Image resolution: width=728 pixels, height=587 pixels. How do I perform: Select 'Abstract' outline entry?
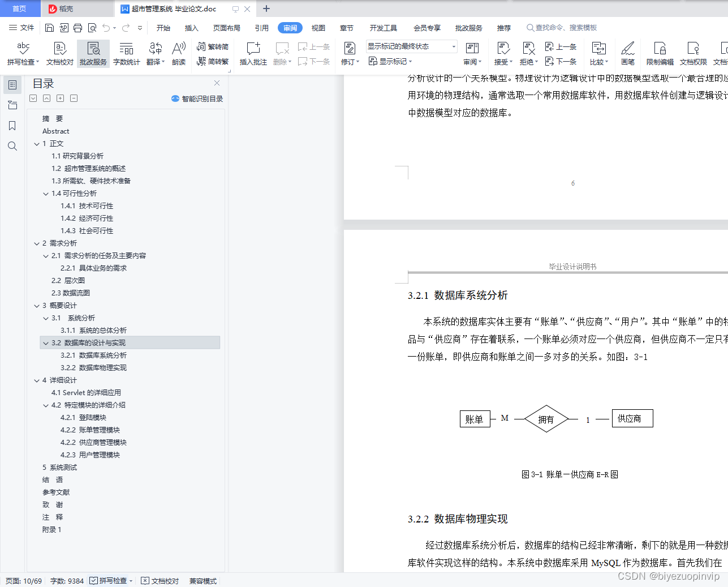[x=55, y=131]
